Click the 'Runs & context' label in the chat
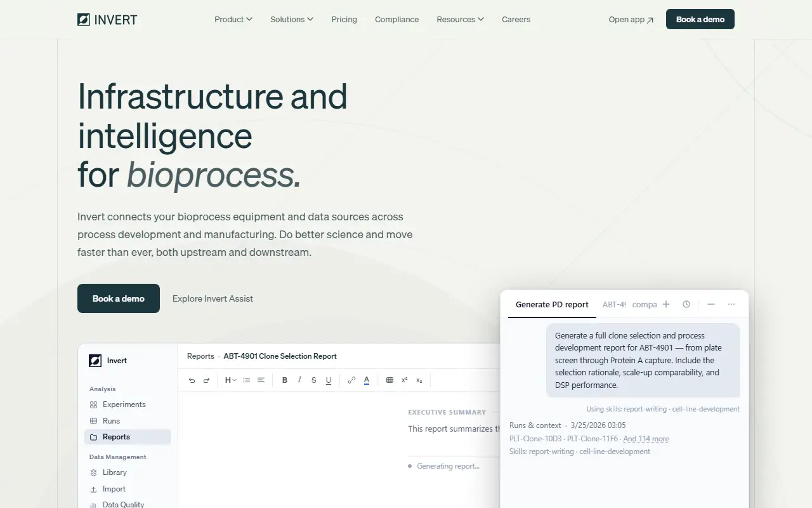The image size is (812, 508). pos(535,425)
